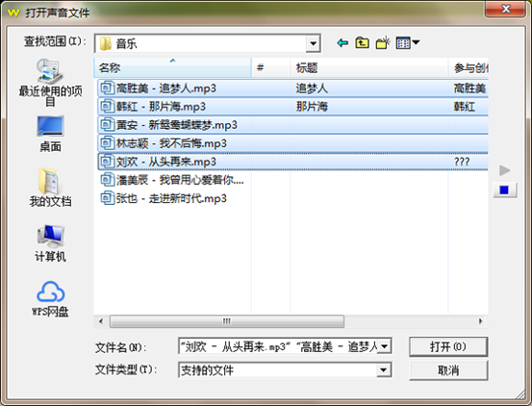Screen dimensions: 532x406
Task: Sort files by 名称 column
Action: tap(173, 68)
